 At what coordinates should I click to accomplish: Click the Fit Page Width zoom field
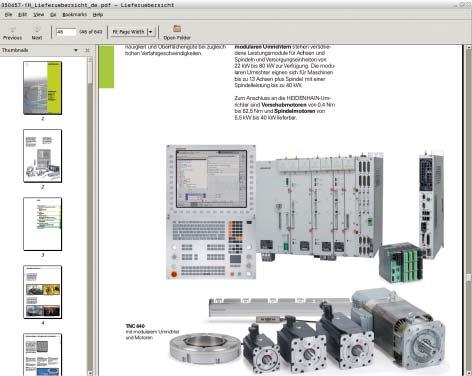pos(129,32)
